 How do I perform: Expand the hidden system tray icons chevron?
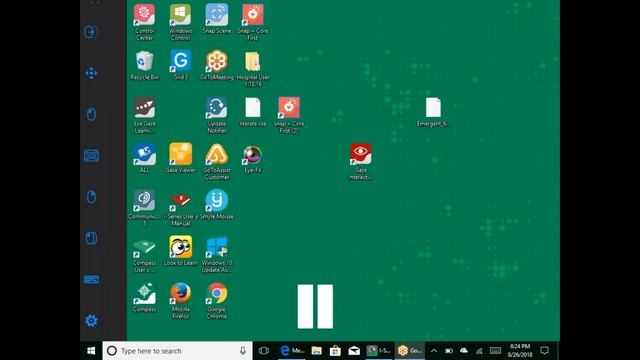tap(433, 351)
